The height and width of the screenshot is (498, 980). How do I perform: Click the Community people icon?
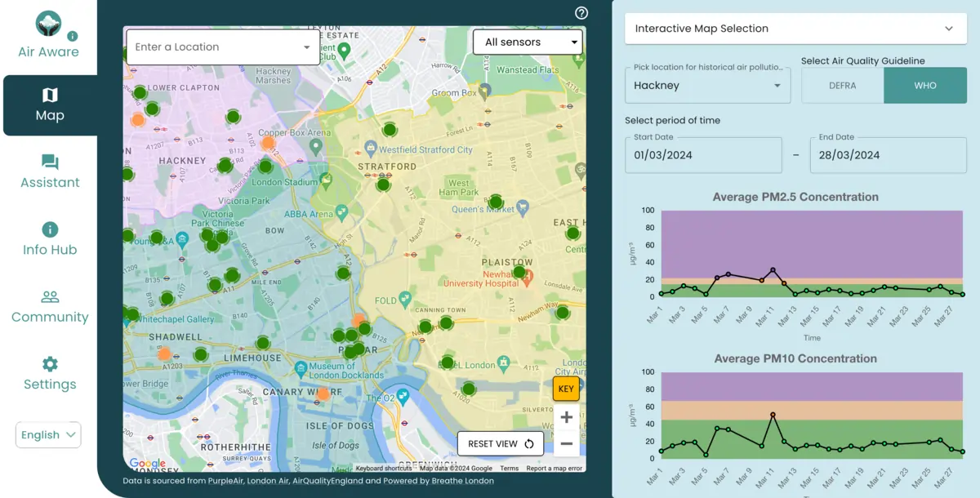49,295
